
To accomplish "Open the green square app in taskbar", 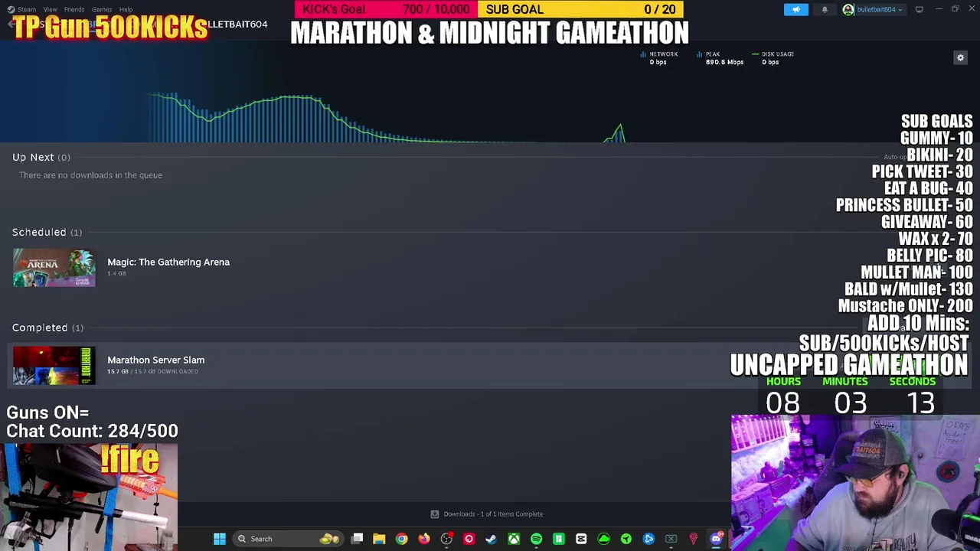I will (x=558, y=539).
